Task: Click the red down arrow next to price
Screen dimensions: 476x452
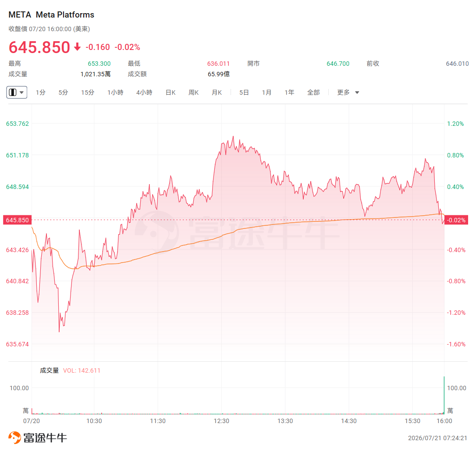Action: 78,47
